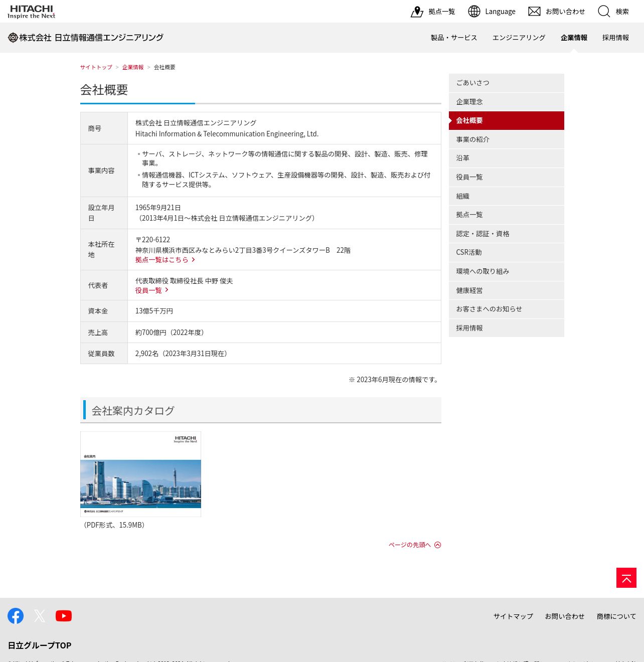Click the 1965年9月21日 establishment date
Image resolution: width=644 pixels, height=662 pixels.
tap(158, 208)
